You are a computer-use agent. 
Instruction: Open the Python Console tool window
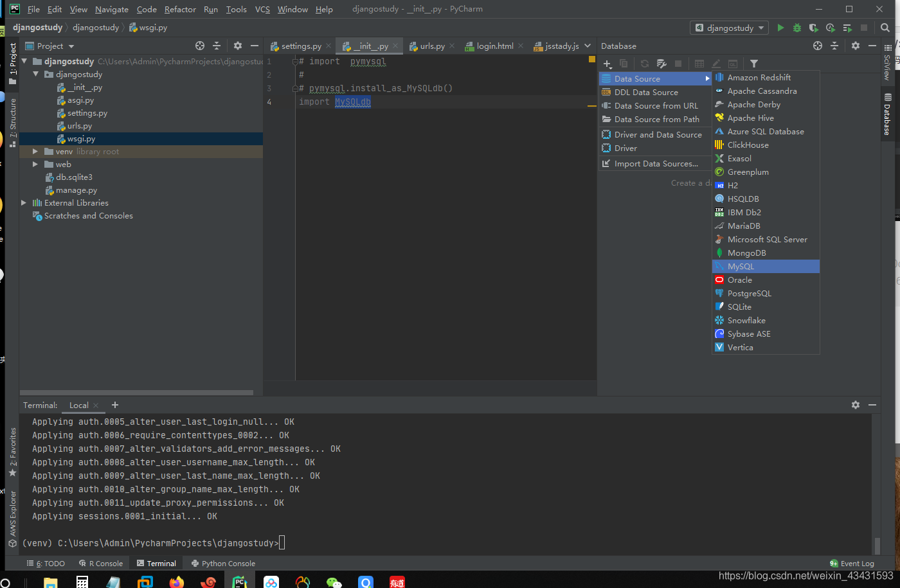click(223, 564)
